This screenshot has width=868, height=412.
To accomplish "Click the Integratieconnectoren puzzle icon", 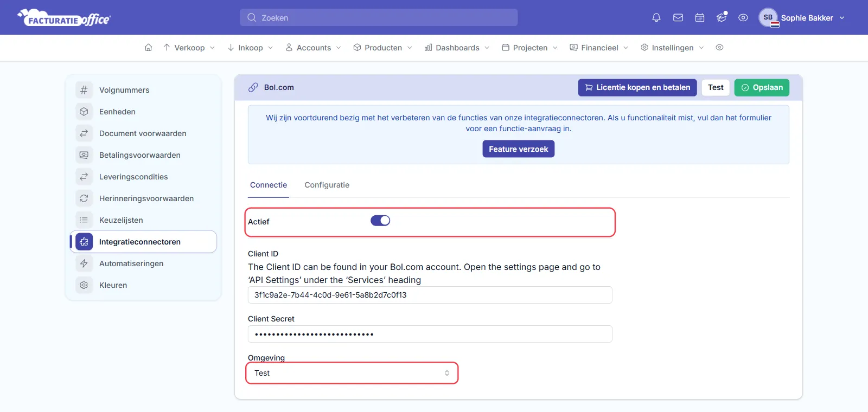I will coord(84,242).
